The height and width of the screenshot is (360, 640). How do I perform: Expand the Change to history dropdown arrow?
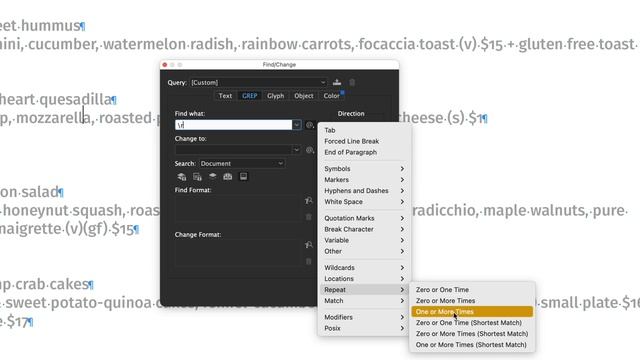[x=297, y=150]
